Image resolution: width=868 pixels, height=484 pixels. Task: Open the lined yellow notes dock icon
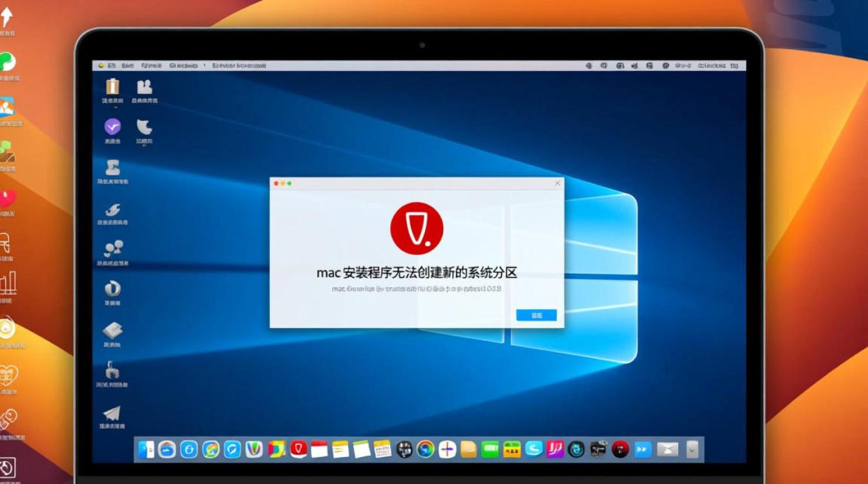click(x=340, y=450)
